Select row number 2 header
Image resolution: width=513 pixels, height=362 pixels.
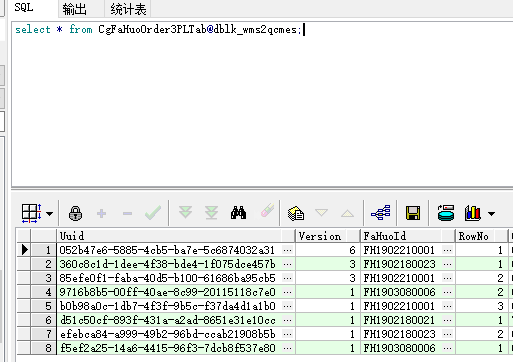click(44, 264)
